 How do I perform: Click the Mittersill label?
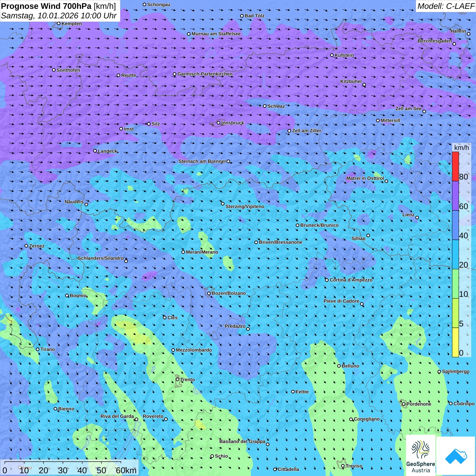coord(390,120)
